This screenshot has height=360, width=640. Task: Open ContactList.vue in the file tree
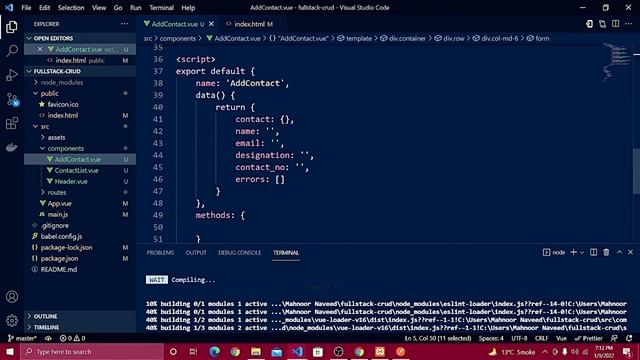80,170
